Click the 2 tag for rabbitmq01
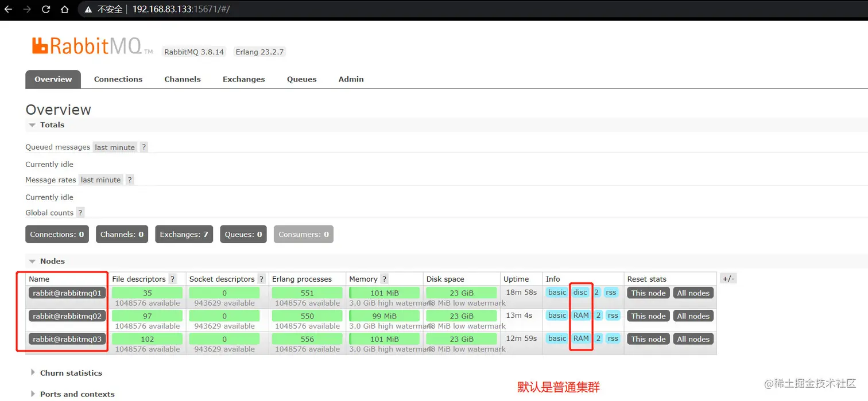Viewport: 868px width, 401px height. 596,293
